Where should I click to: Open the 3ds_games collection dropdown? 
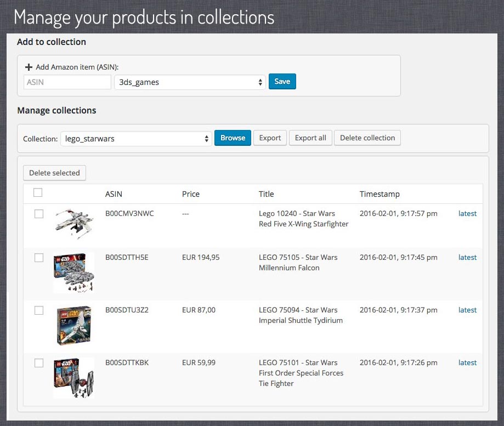coord(190,82)
